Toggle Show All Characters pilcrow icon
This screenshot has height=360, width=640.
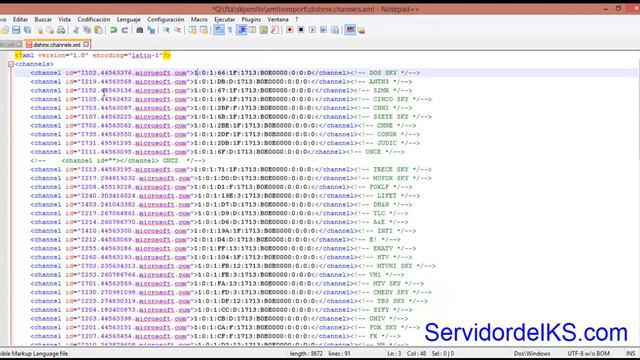pos(230,30)
